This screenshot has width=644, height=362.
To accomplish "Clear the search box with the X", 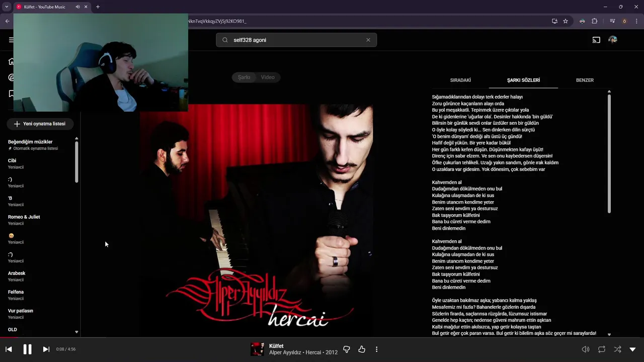I will click(x=368, y=40).
